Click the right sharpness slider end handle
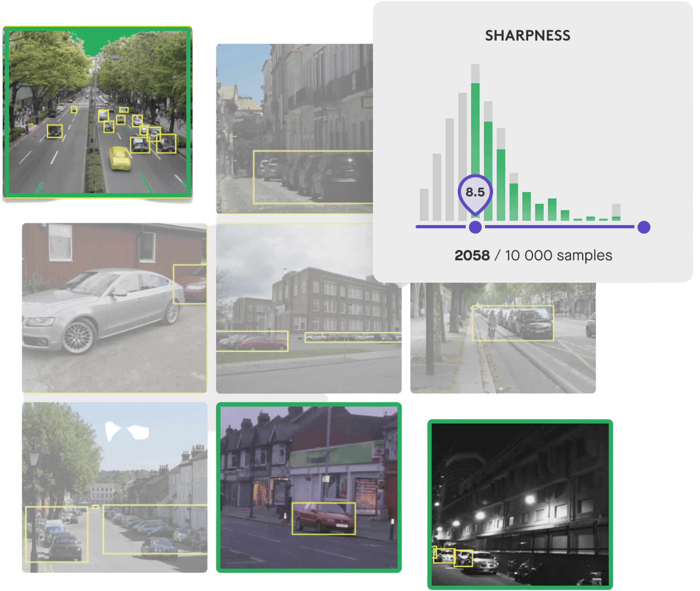700x591 pixels. [x=643, y=227]
